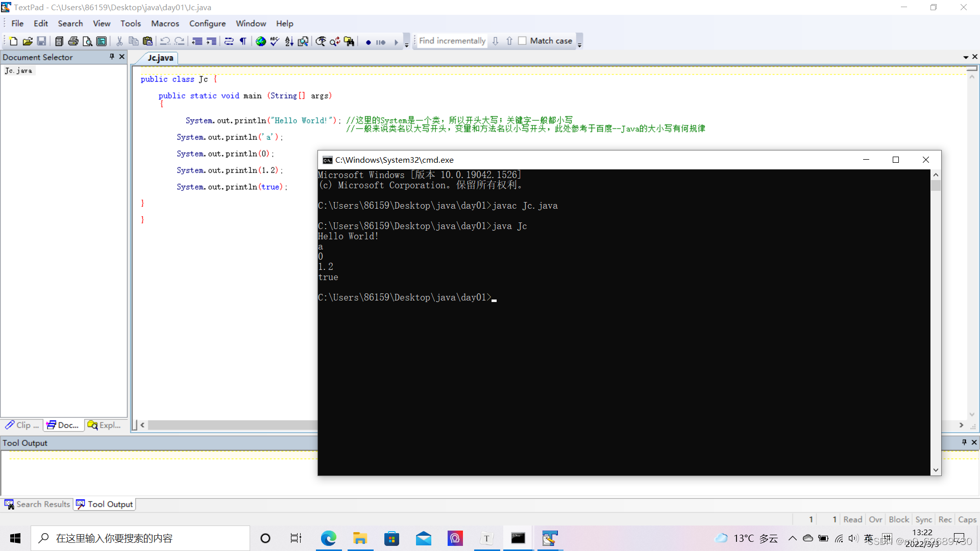Image resolution: width=980 pixels, height=551 pixels.
Task: Cut selection with the scissors icon
Action: click(x=119, y=41)
